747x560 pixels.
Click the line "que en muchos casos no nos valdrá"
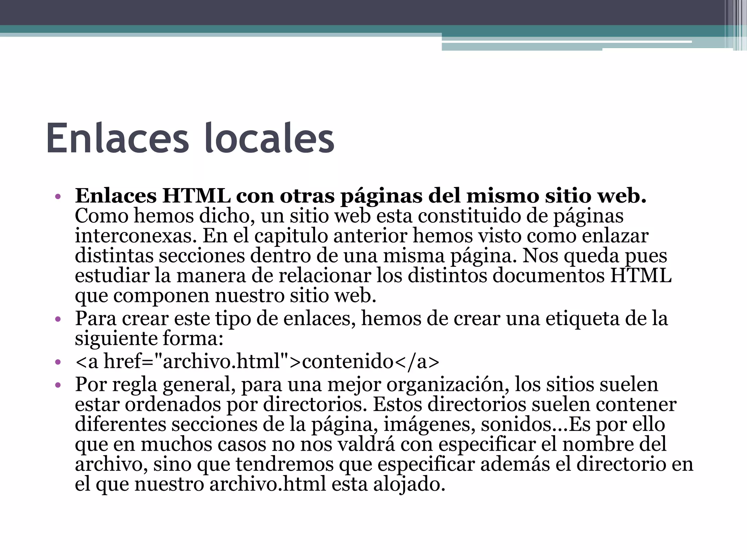click(371, 444)
